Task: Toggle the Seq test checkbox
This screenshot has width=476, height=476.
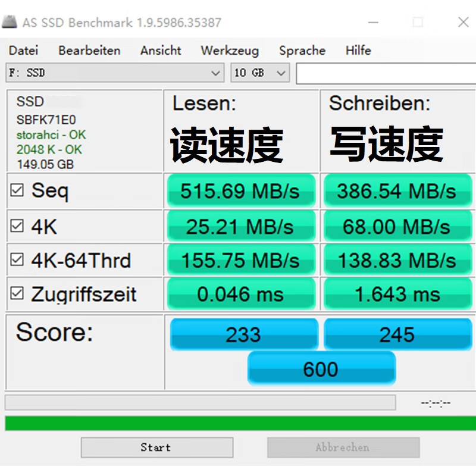Action: click(x=17, y=190)
